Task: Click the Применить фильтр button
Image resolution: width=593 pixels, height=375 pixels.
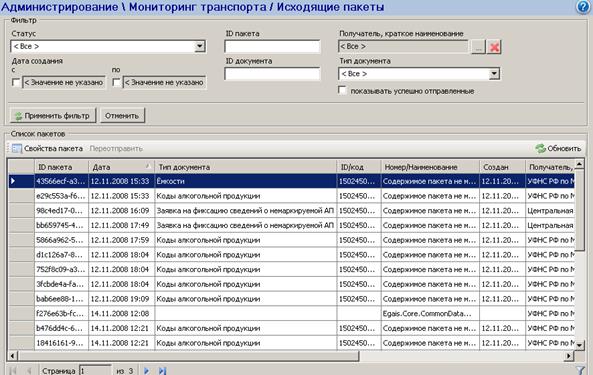Action: click(53, 116)
